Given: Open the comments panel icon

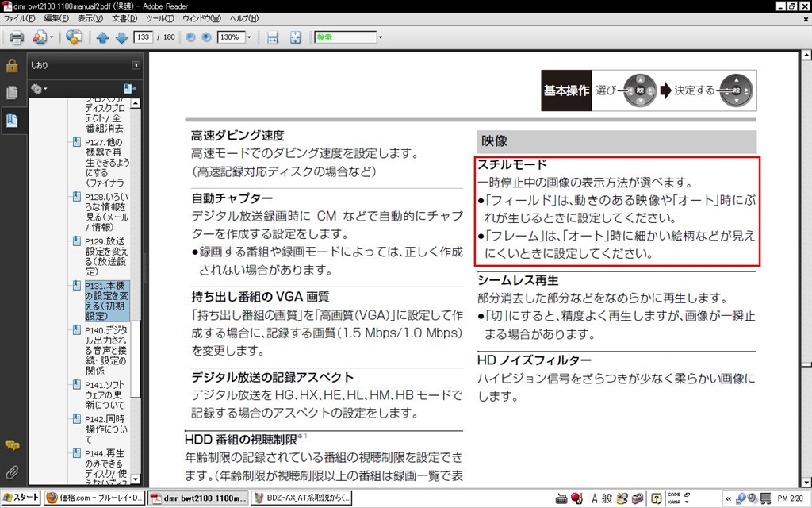Looking at the screenshot, I should tap(12, 445).
